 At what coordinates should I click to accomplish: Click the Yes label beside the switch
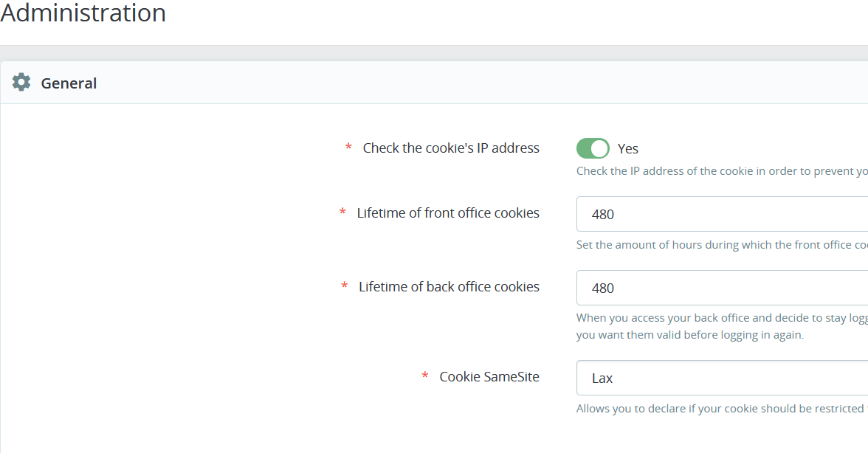pyautogui.click(x=628, y=149)
